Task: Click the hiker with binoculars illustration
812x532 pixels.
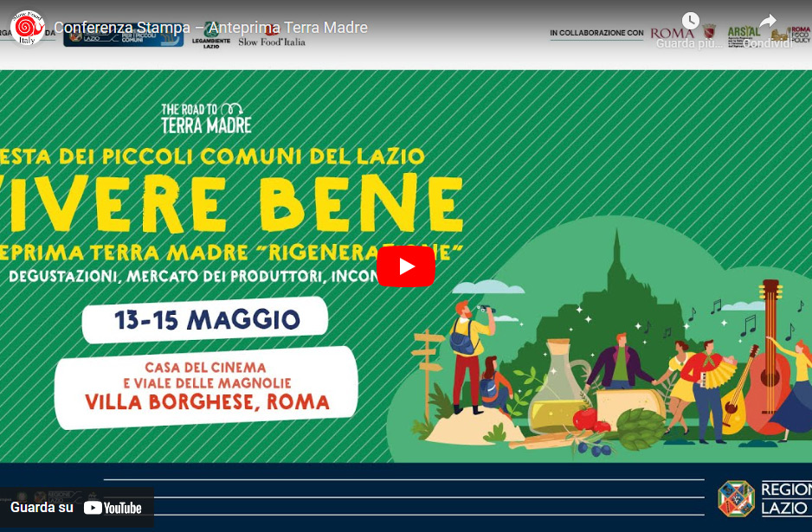Action: [x=470, y=357]
